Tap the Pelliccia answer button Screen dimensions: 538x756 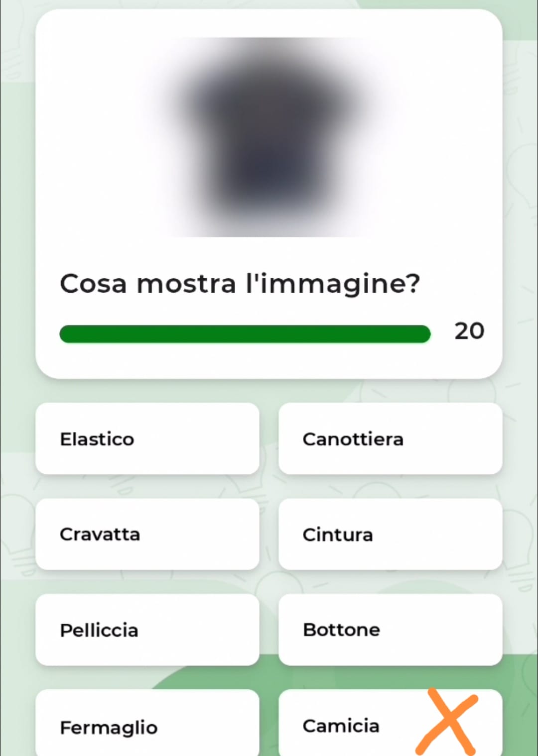(147, 630)
